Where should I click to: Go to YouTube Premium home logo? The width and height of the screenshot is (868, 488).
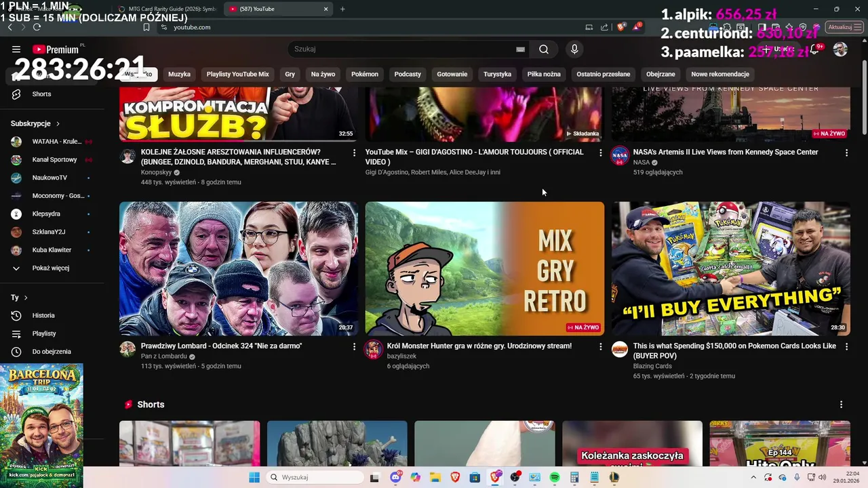click(56, 49)
